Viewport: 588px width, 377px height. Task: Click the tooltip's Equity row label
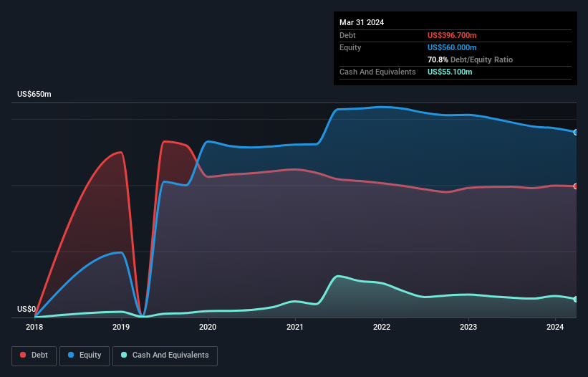click(350, 47)
